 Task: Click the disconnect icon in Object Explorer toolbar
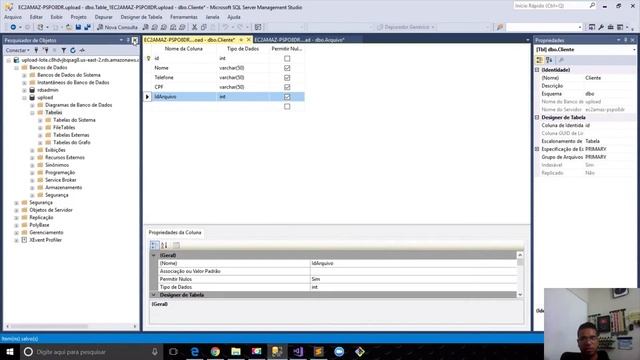point(46,50)
